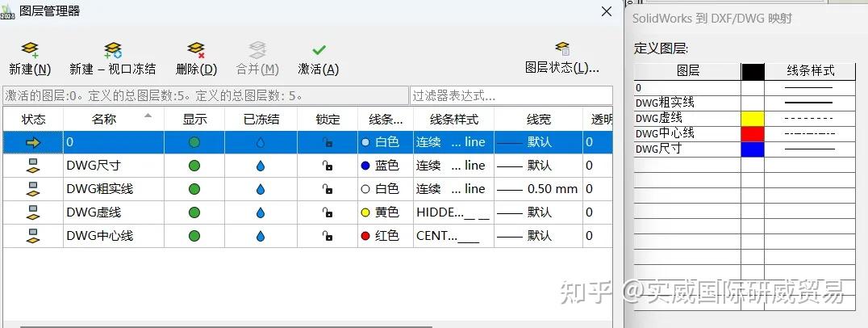Click yellow swatch in DXF mapping table
The image size is (868, 328).
tap(753, 119)
